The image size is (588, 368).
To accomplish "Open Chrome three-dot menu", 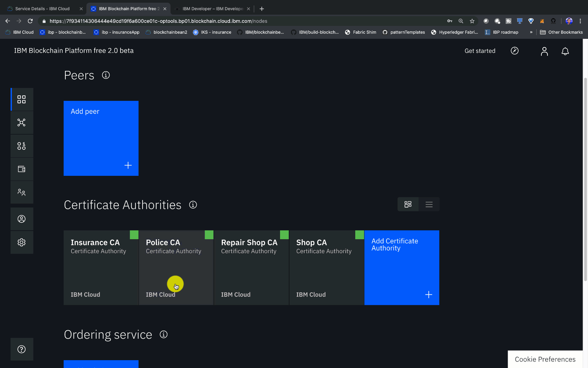I will click(x=581, y=21).
